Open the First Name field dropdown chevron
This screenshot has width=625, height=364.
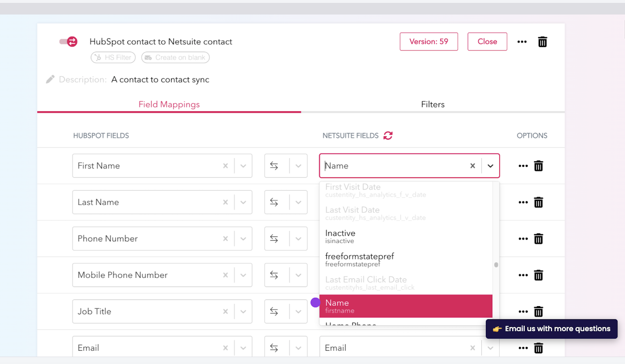point(243,166)
